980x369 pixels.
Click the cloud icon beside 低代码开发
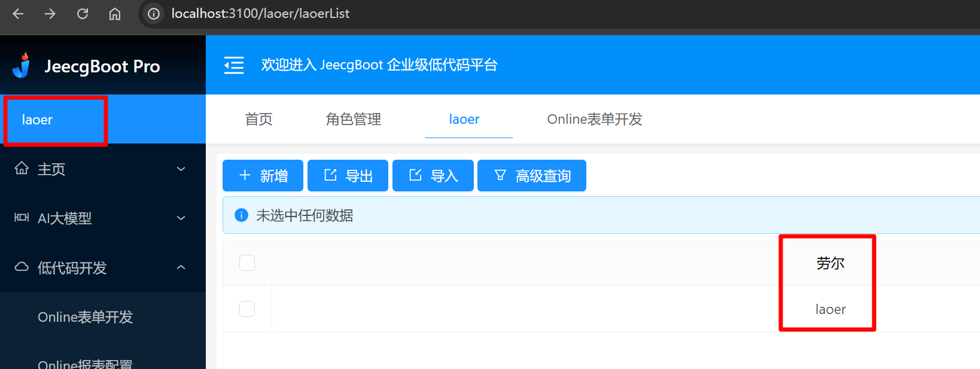click(22, 267)
